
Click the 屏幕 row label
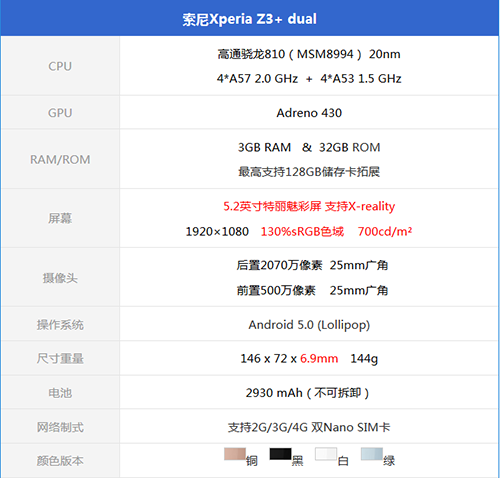point(60,219)
